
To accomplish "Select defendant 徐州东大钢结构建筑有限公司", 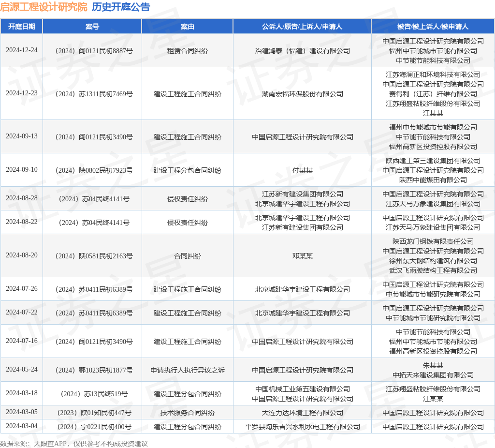I will [433, 261].
